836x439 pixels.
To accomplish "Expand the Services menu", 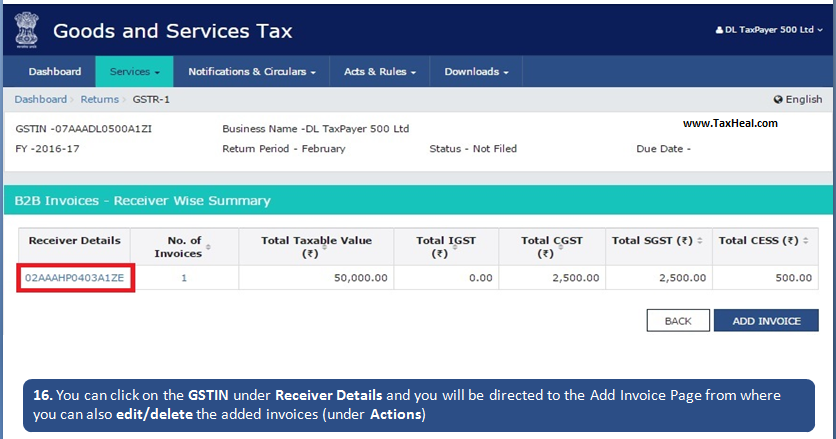I will click(x=134, y=72).
